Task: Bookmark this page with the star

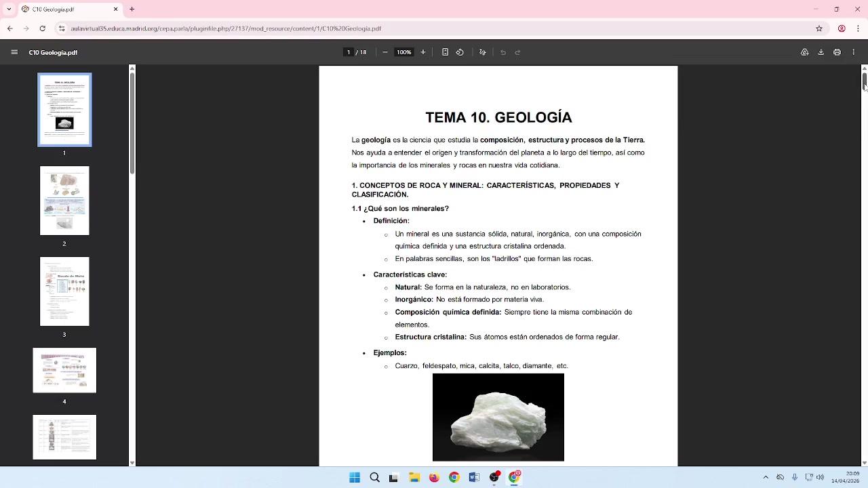Action: [819, 28]
